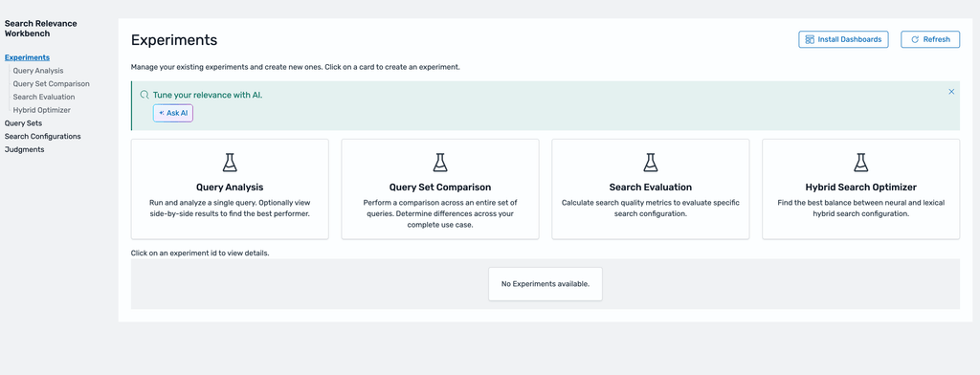Click the 'Perform a comparison across' description
Viewport: 980px width, 375px height.
tap(440, 213)
